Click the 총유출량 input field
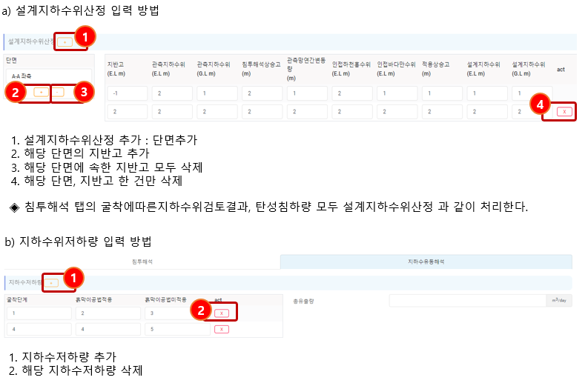Screen dimensions: 588x386 pos(468,301)
